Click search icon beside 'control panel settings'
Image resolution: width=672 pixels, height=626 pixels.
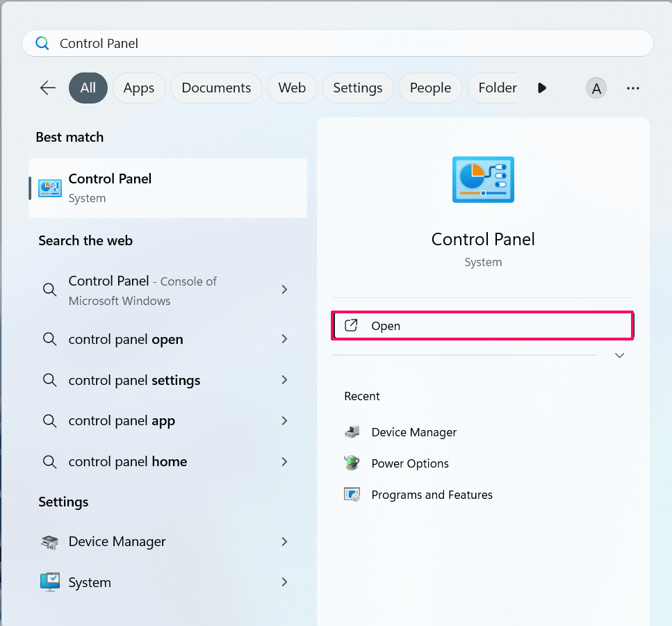coord(50,379)
